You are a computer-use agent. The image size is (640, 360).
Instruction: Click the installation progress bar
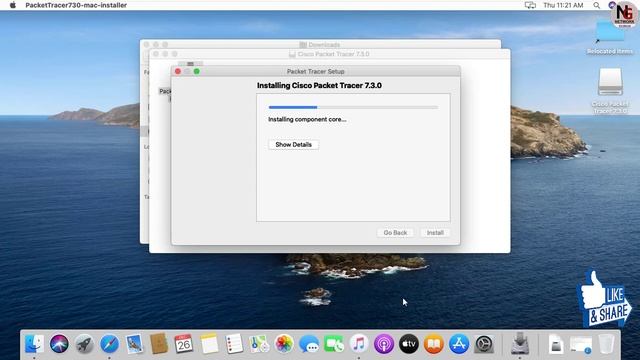(x=353, y=107)
